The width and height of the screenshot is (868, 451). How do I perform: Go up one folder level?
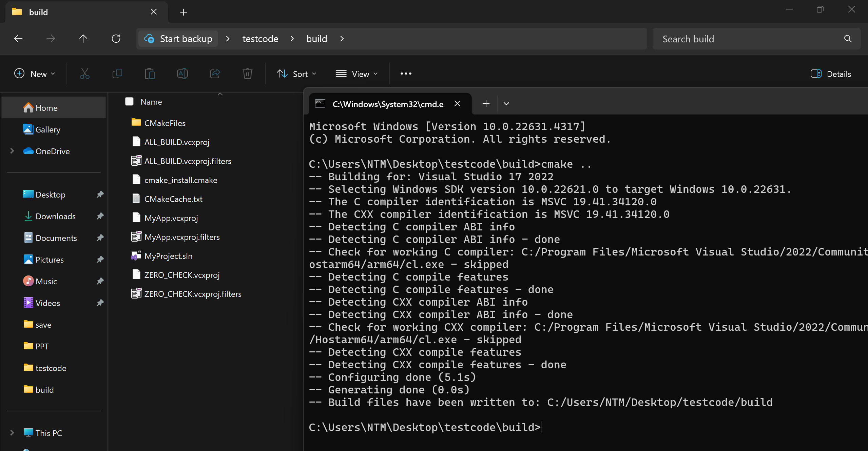(83, 39)
